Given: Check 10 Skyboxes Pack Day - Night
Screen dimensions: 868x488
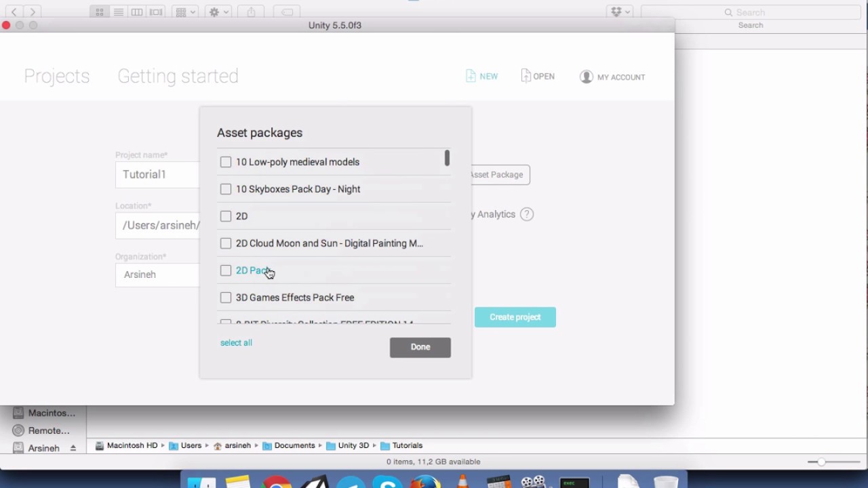Looking at the screenshot, I should 226,189.
